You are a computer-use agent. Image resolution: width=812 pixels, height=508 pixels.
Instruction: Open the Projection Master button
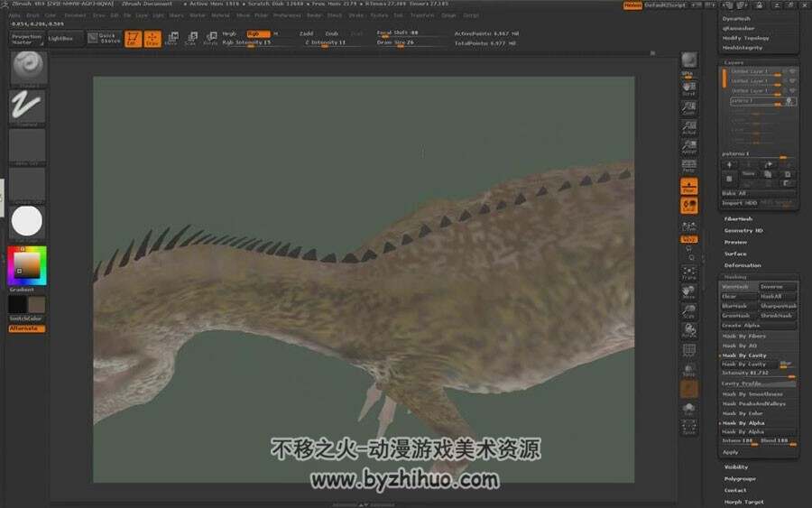click(27, 39)
